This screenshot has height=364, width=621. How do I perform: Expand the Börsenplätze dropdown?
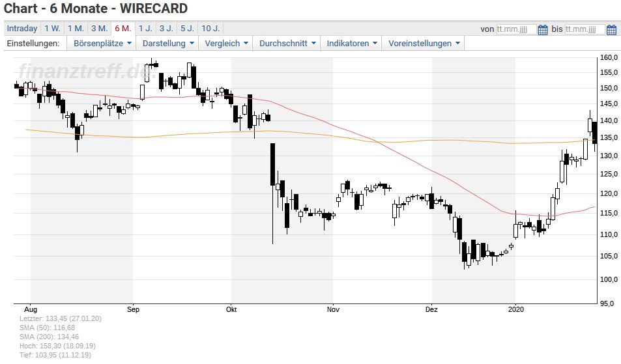[x=102, y=44]
